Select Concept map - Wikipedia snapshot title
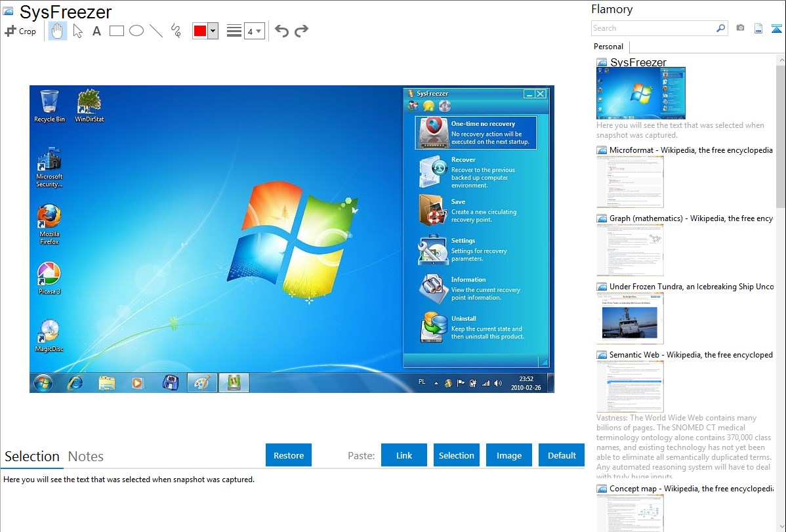Image resolution: width=786 pixels, height=532 pixels. pos(691,488)
